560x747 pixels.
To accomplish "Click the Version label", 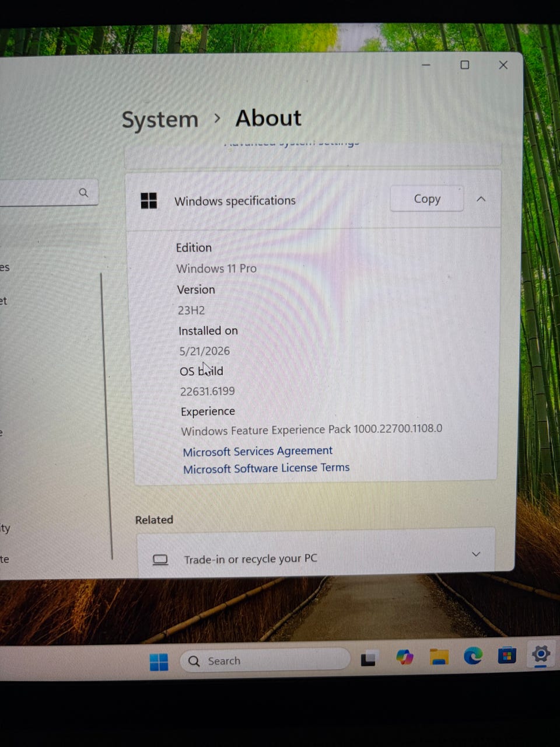I will pos(196,289).
